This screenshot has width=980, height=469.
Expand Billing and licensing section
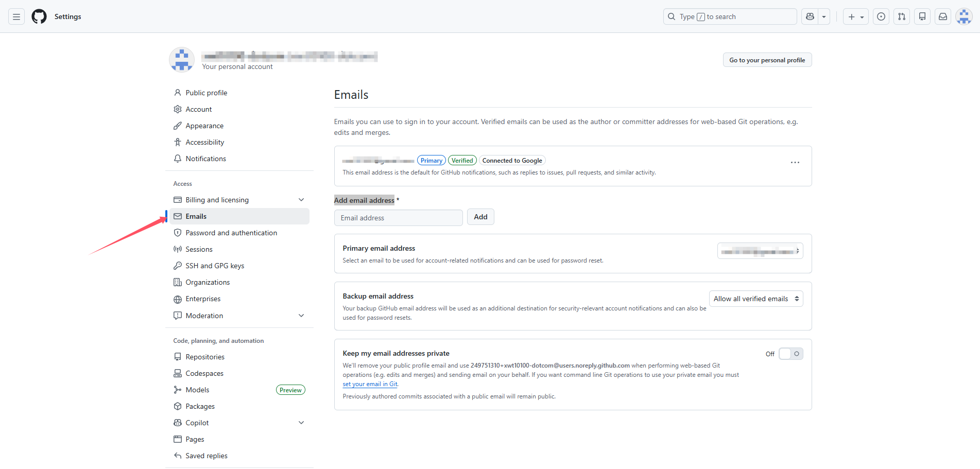[x=301, y=200]
